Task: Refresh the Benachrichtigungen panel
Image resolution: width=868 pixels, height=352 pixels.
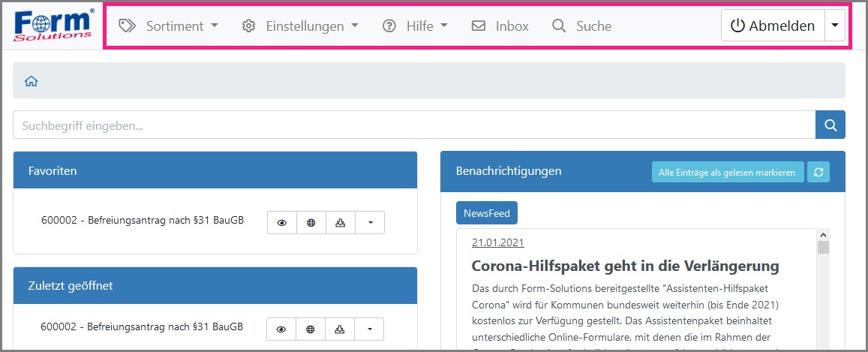Action: [x=818, y=172]
